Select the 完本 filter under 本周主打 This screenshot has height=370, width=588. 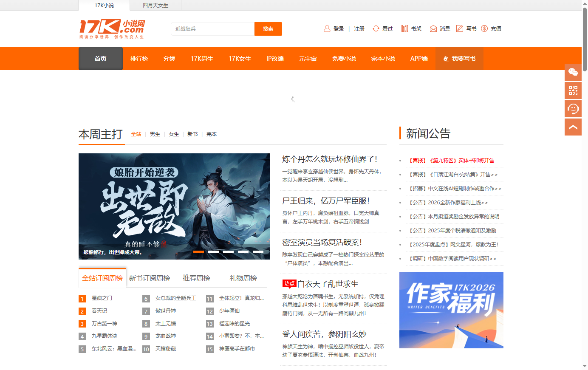(212, 134)
